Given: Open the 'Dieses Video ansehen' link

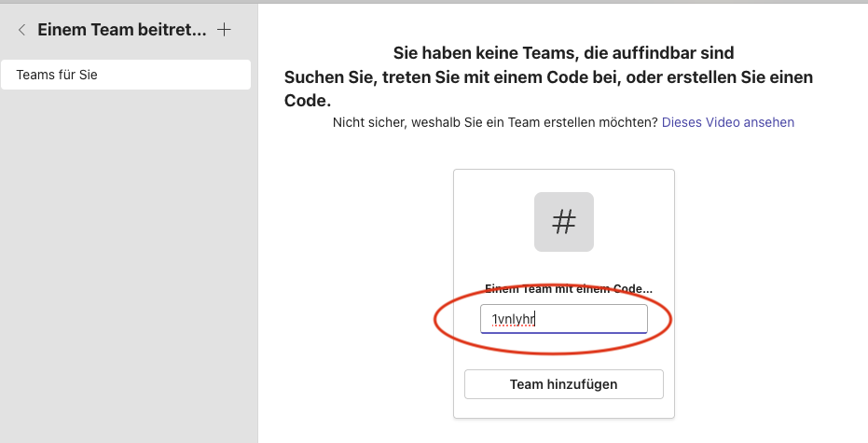Looking at the screenshot, I should (727, 122).
